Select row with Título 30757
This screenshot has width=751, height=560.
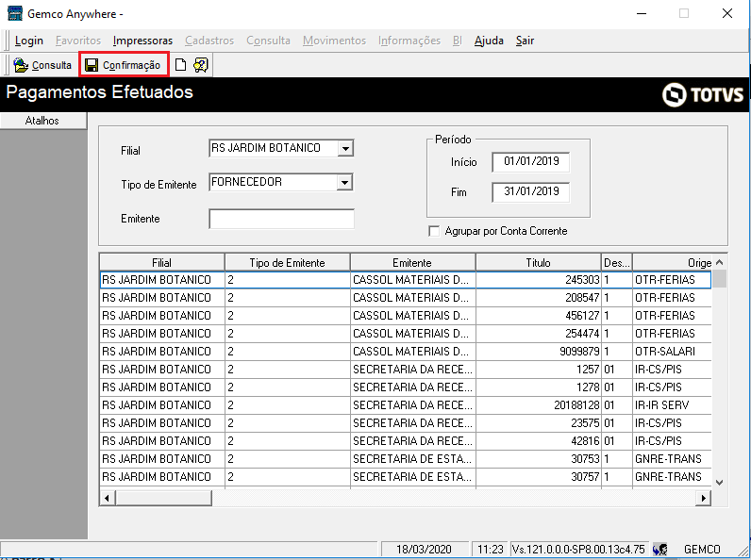click(405, 477)
